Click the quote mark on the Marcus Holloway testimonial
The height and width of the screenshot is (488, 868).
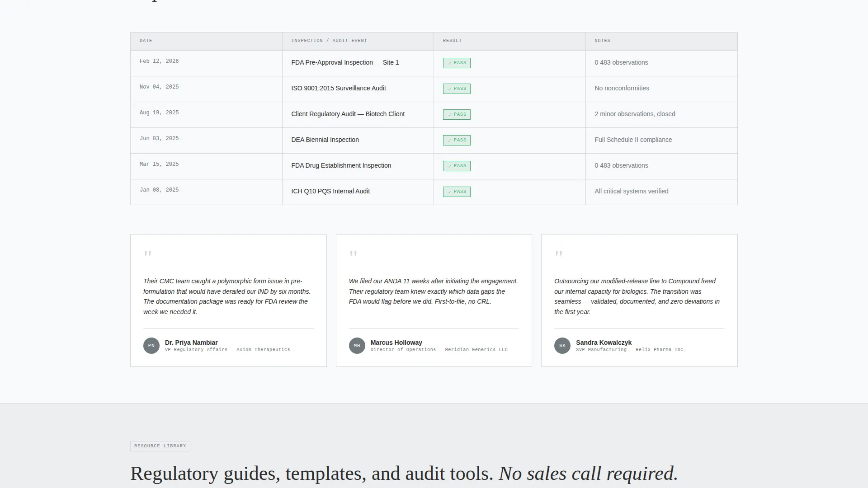click(x=354, y=254)
